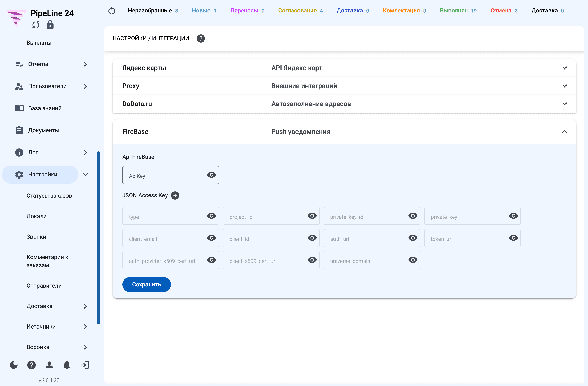Open the user profile icon in the sidebar footer

click(x=49, y=365)
